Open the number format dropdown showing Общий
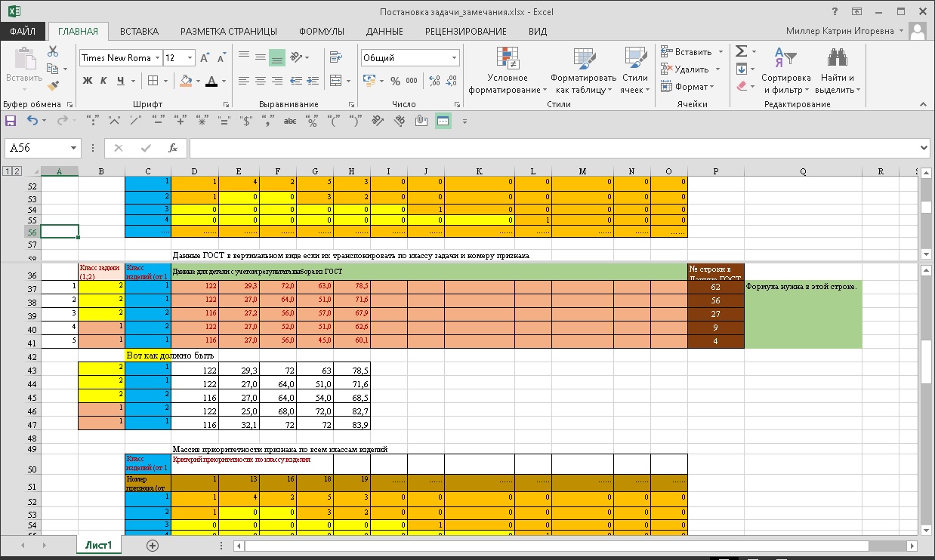The height and width of the screenshot is (560, 935). [455, 58]
